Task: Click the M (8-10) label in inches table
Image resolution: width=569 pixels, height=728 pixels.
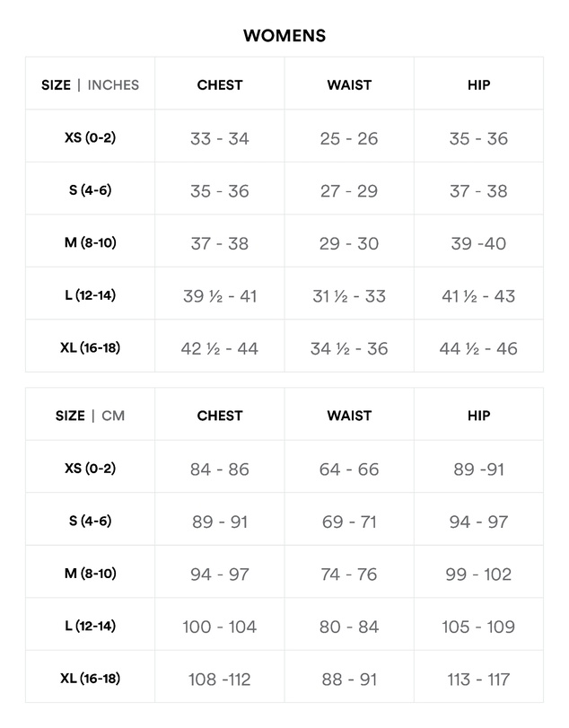Action: [x=90, y=242]
